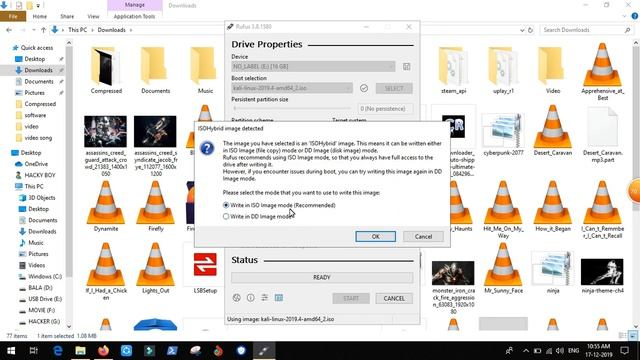Image resolution: width=640 pixels, height=360 pixels.
Task: Select Write in DD Image mode option
Action: (x=258, y=216)
